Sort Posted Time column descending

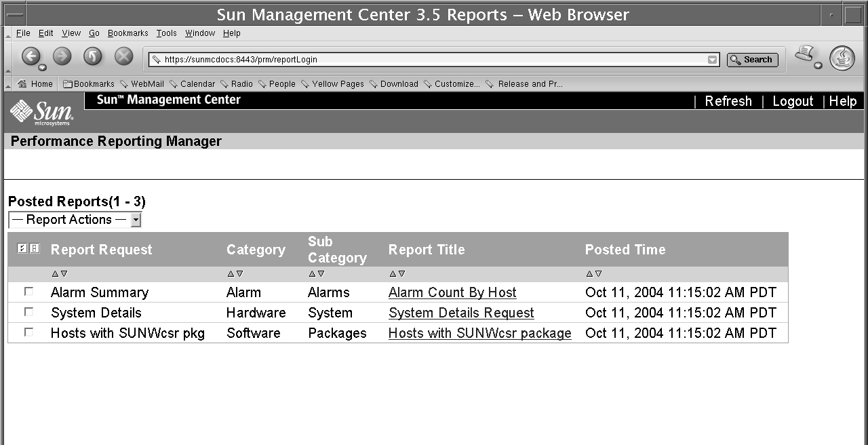(598, 274)
